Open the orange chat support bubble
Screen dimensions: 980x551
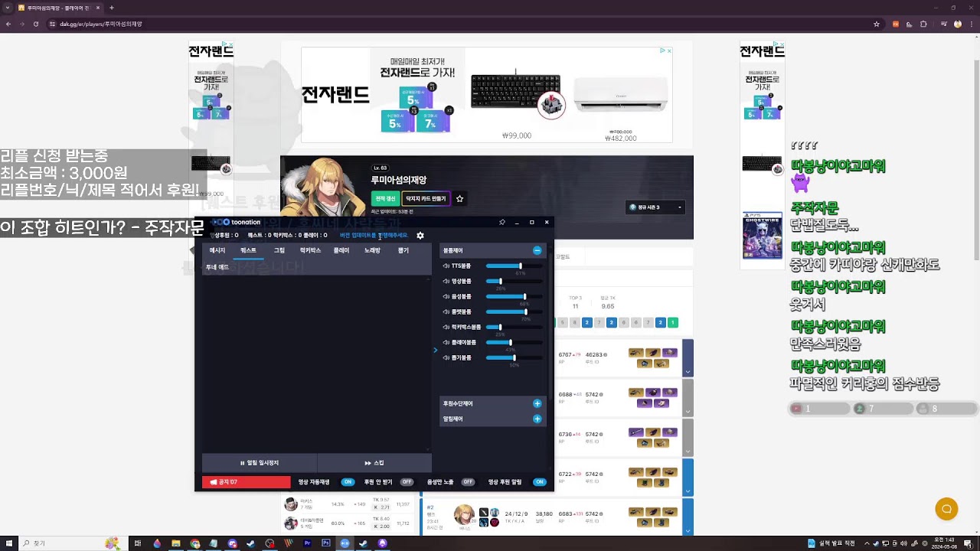click(946, 509)
